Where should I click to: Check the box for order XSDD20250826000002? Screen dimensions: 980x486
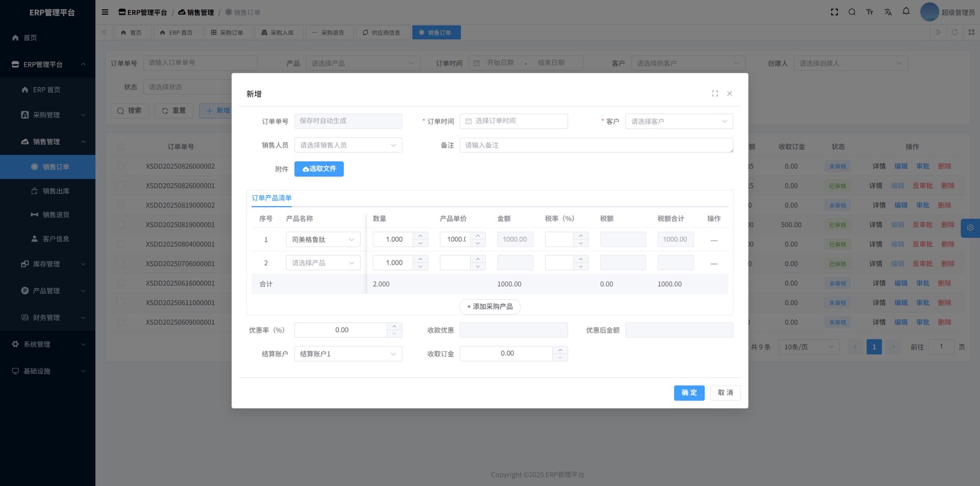[120, 166]
